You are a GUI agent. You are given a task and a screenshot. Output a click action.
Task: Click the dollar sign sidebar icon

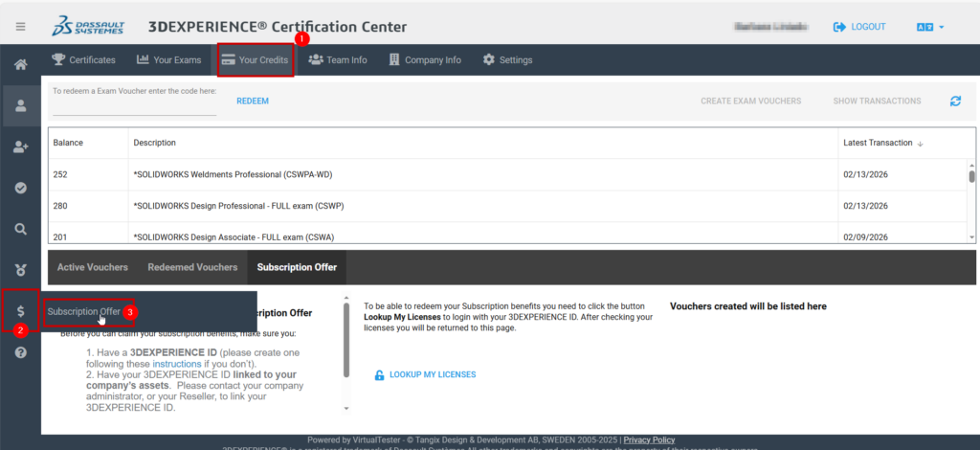coord(21,310)
